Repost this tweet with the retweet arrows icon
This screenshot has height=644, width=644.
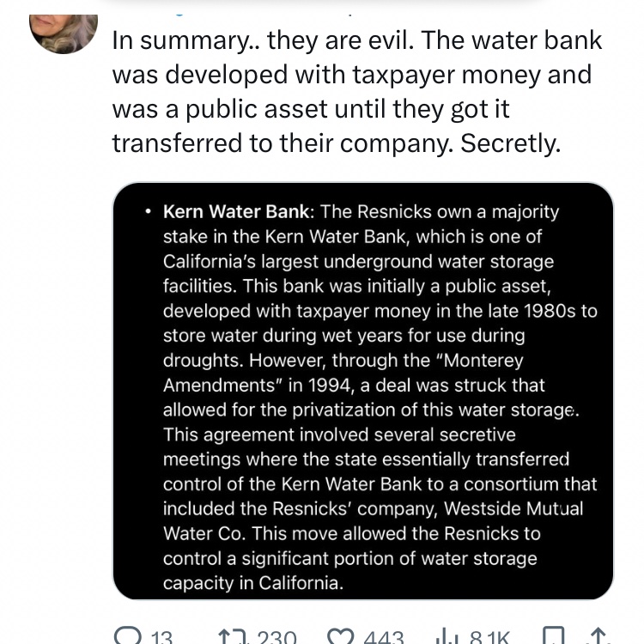(234, 635)
